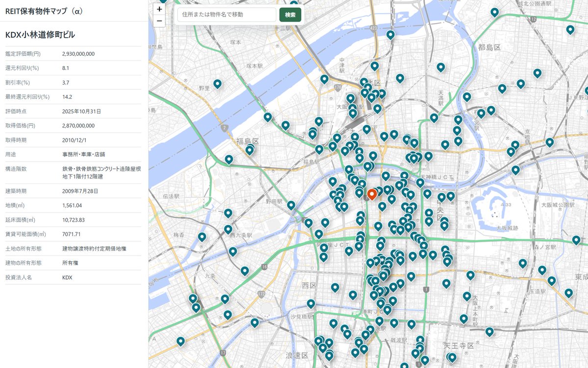588x368 pixels.
Task: Select land ownership 建物譲渡特約付定期借地権
Action: click(94, 249)
